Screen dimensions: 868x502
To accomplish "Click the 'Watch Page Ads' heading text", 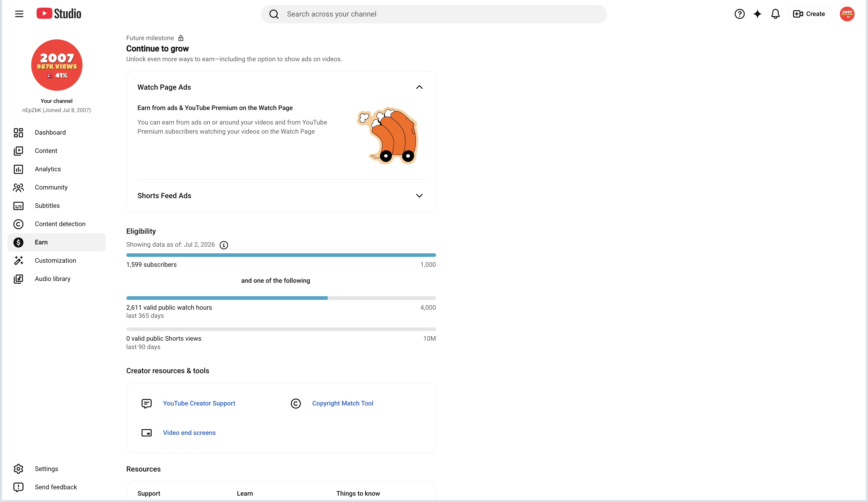I will [164, 87].
